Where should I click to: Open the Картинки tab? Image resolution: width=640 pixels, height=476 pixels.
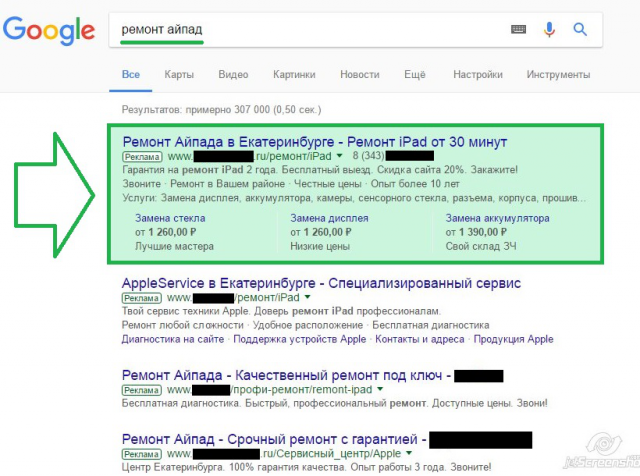(294, 75)
